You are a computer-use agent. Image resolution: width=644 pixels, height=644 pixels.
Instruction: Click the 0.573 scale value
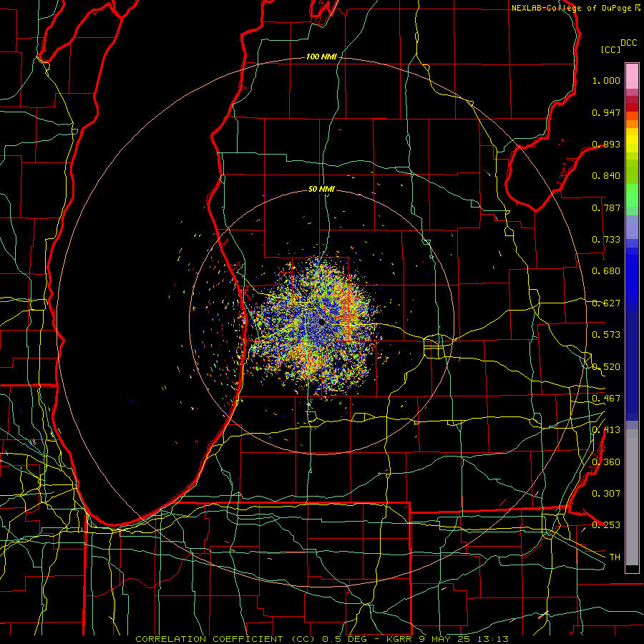click(606, 335)
